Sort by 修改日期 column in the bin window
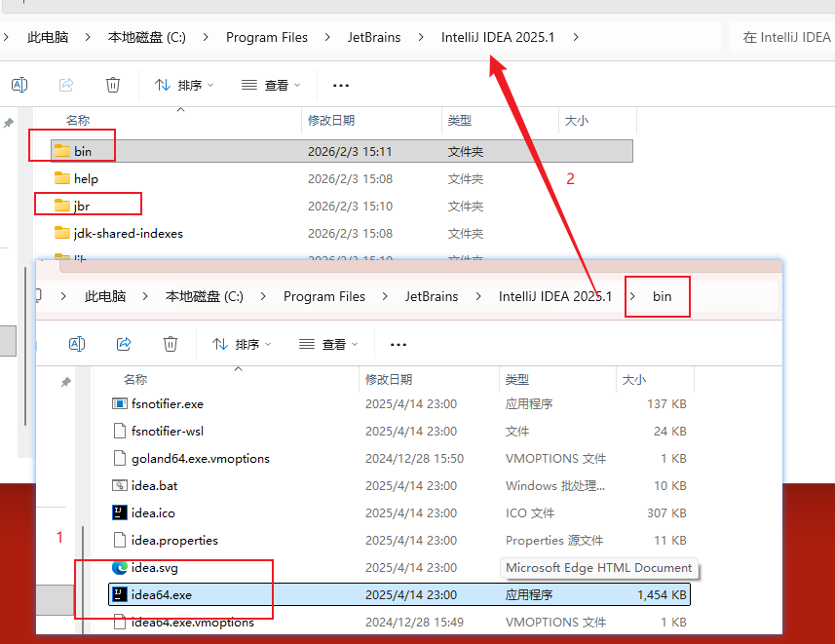 point(389,379)
